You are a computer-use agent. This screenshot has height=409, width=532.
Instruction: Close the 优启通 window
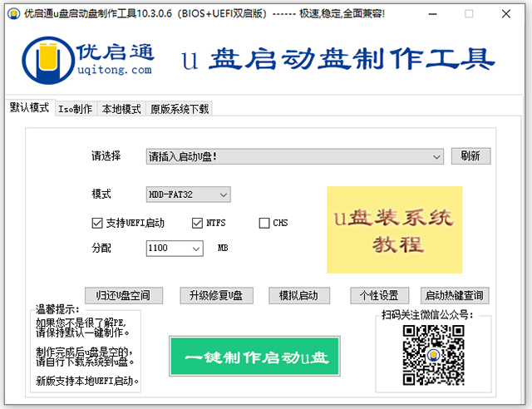pyautogui.click(x=506, y=14)
